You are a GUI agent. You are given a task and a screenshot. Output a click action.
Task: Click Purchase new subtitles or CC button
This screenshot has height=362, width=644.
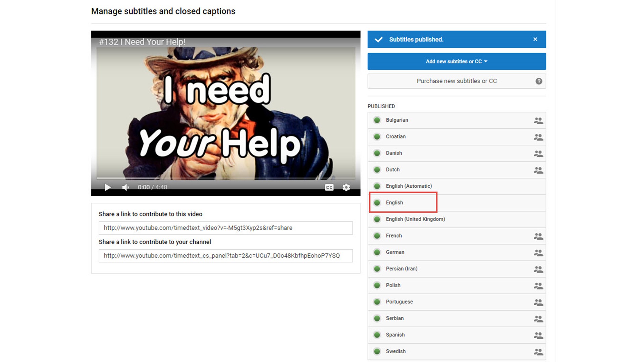tap(457, 81)
